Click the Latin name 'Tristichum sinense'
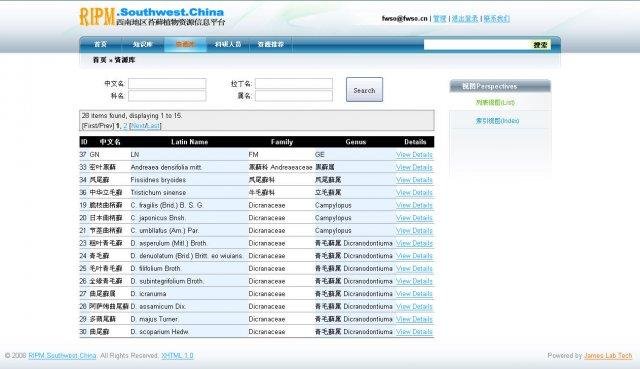 pos(158,193)
